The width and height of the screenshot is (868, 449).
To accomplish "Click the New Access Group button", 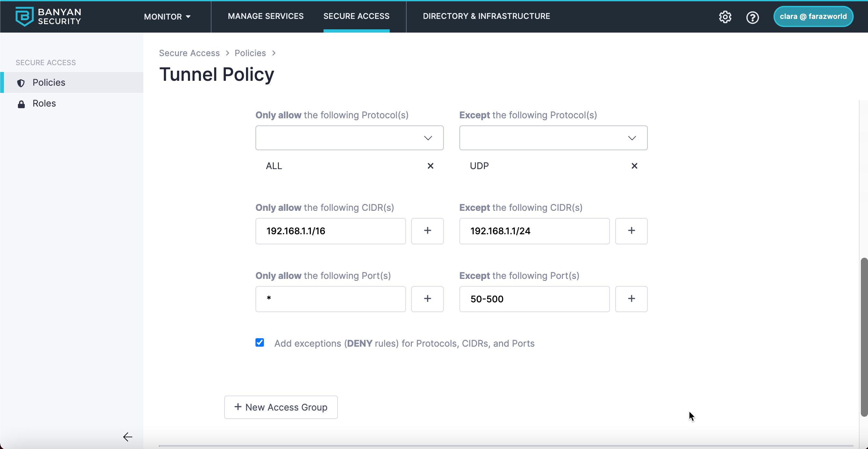I will (x=281, y=407).
